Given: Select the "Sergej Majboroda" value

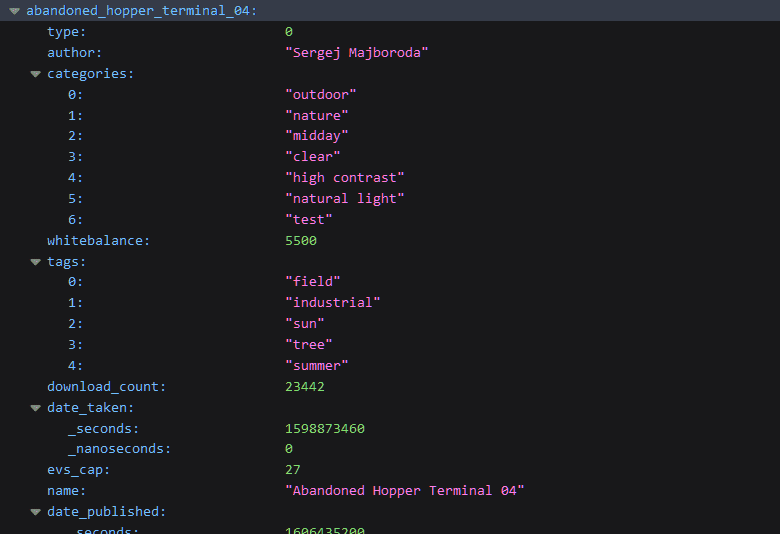Looking at the screenshot, I should coord(357,53).
